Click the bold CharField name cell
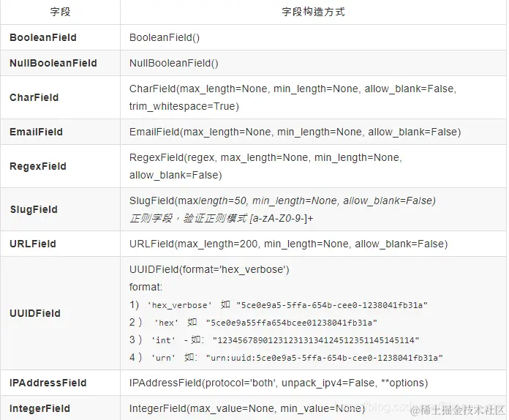Viewport: 509px width, 420px height. (x=34, y=97)
